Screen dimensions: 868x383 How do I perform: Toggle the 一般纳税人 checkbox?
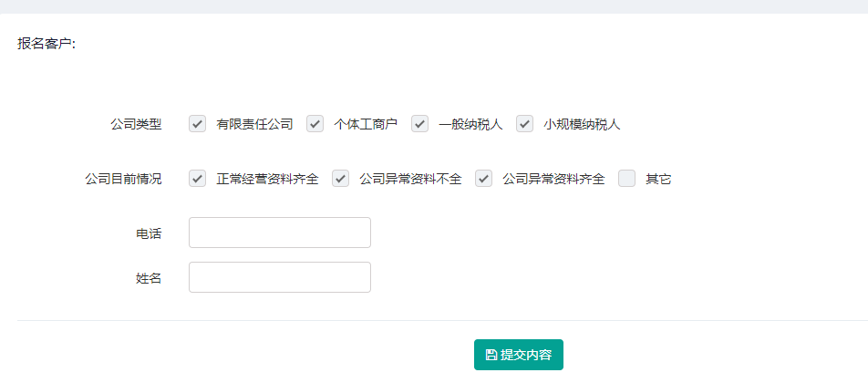(x=420, y=124)
